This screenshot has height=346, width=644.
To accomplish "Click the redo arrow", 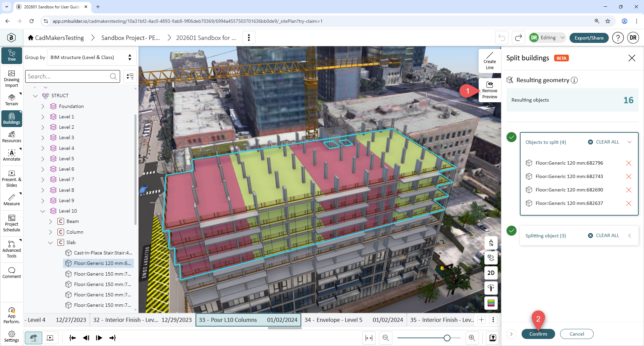I will [518, 38].
